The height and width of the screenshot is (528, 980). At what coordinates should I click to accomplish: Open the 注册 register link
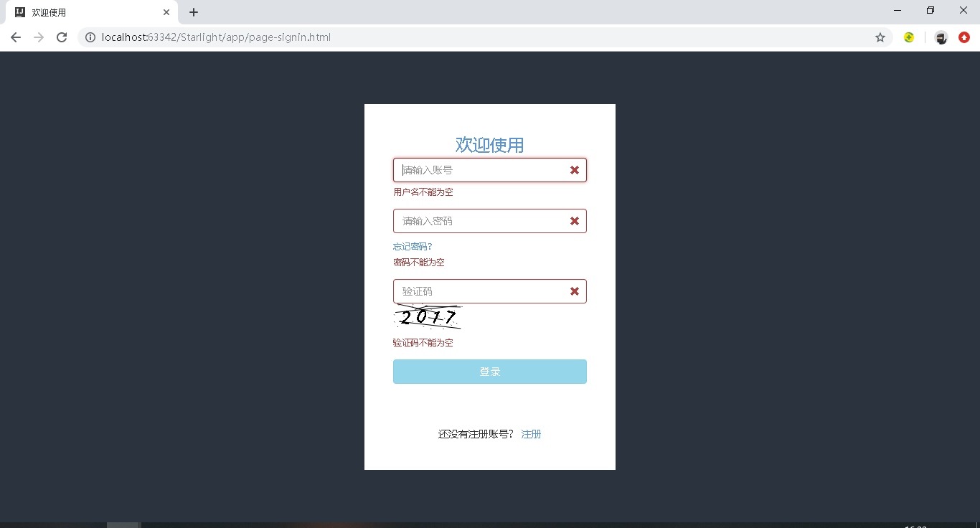point(531,434)
